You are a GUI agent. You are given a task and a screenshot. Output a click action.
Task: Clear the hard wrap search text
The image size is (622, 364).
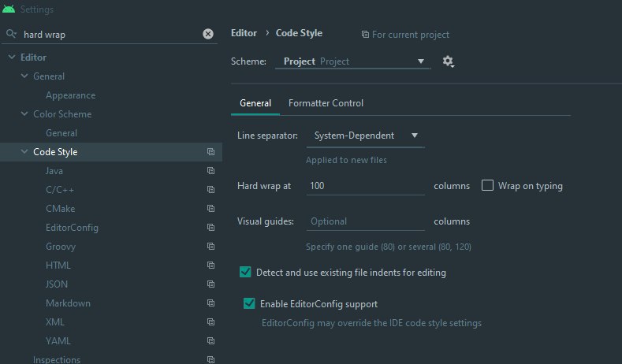[x=208, y=34]
